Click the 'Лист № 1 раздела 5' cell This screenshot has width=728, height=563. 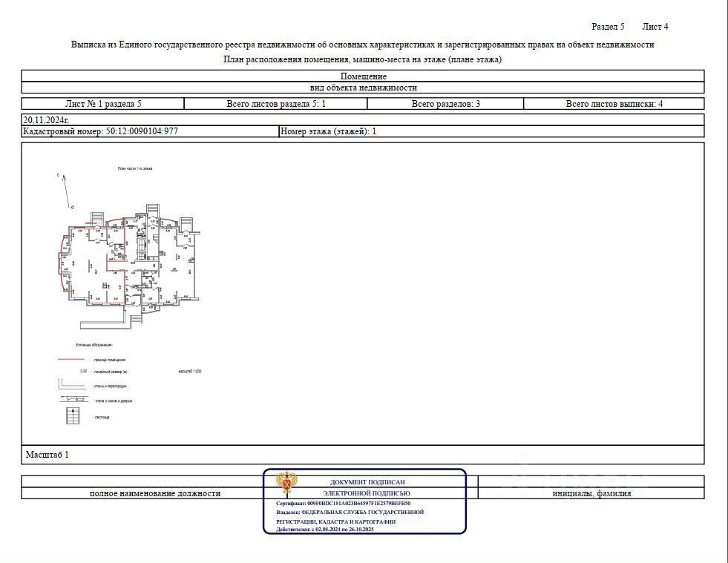coord(102,104)
